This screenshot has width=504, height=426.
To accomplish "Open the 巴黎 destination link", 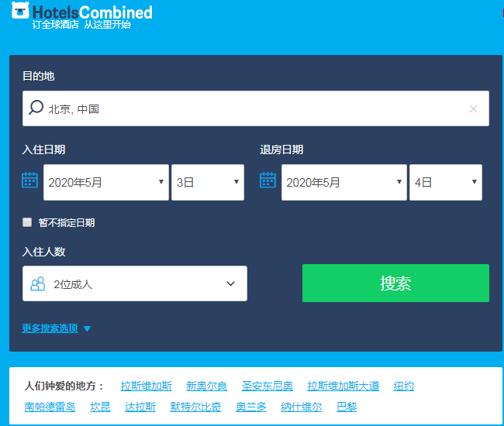I will pos(347,407).
